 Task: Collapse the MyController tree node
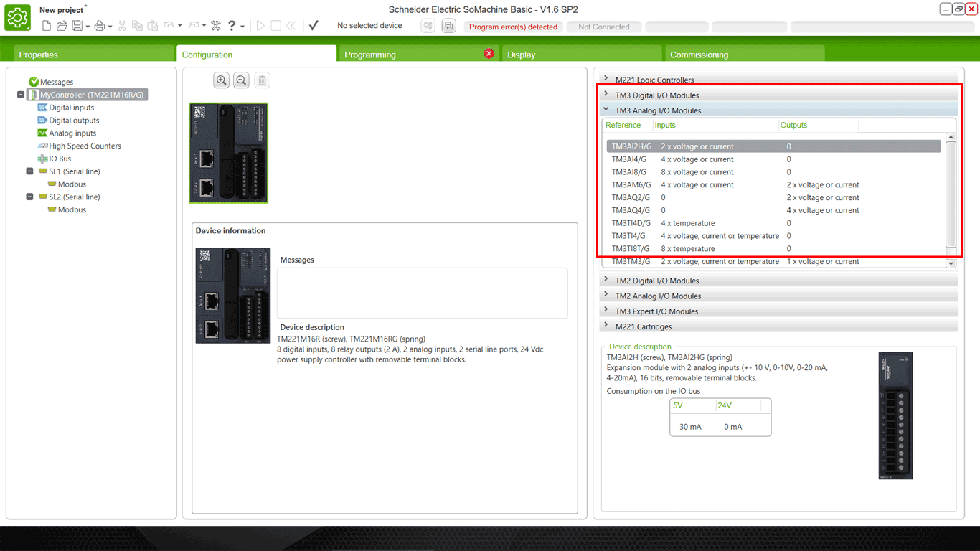click(21, 95)
